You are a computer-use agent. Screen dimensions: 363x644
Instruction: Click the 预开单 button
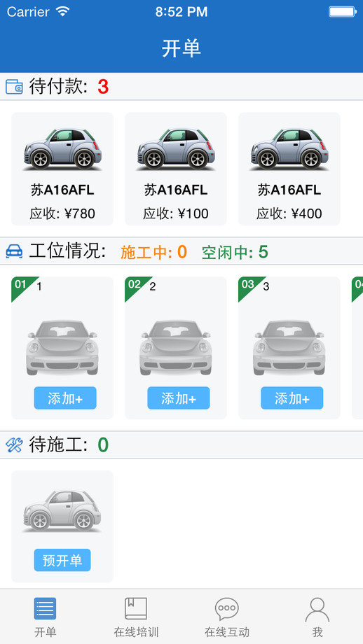pos(62,560)
